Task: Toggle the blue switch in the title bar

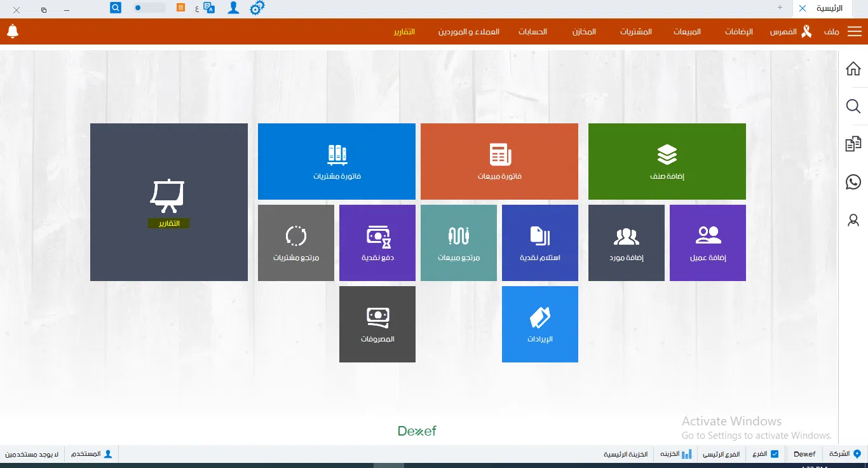Action: (x=149, y=8)
